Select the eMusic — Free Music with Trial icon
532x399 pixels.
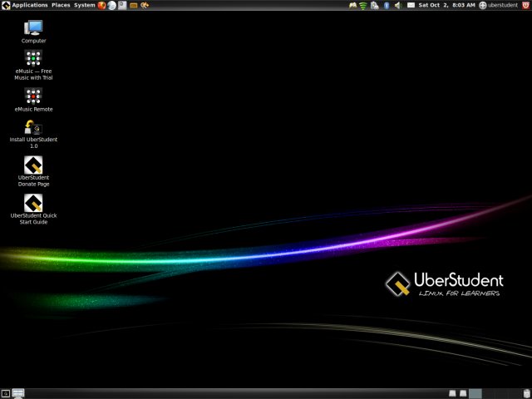tap(33, 65)
